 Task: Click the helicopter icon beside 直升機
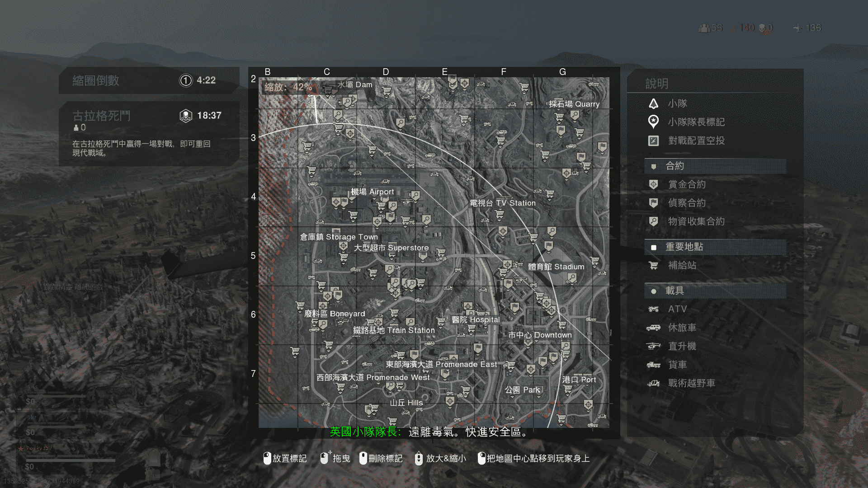click(653, 346)
